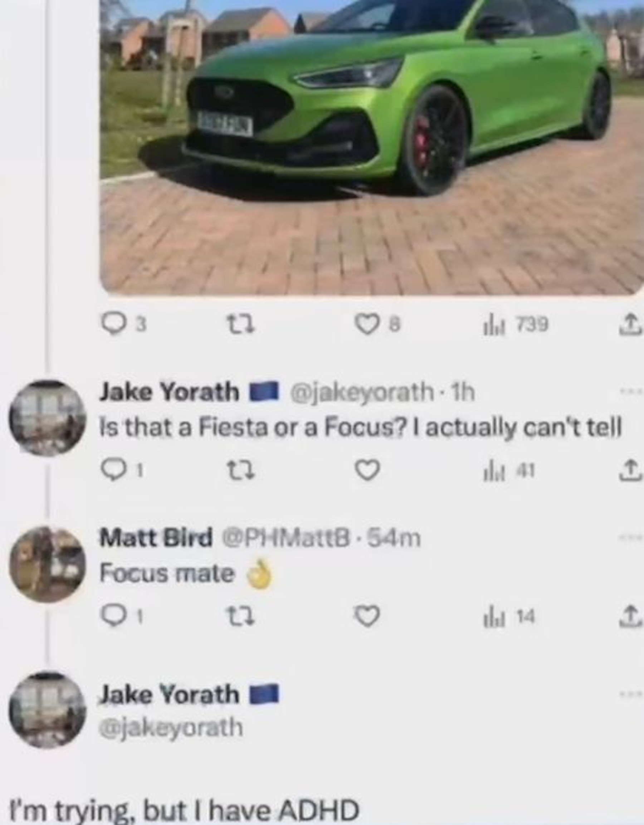Open more options on Jake's 1h tweet
This screenshot has width=644, height=825.
[631, 391]
